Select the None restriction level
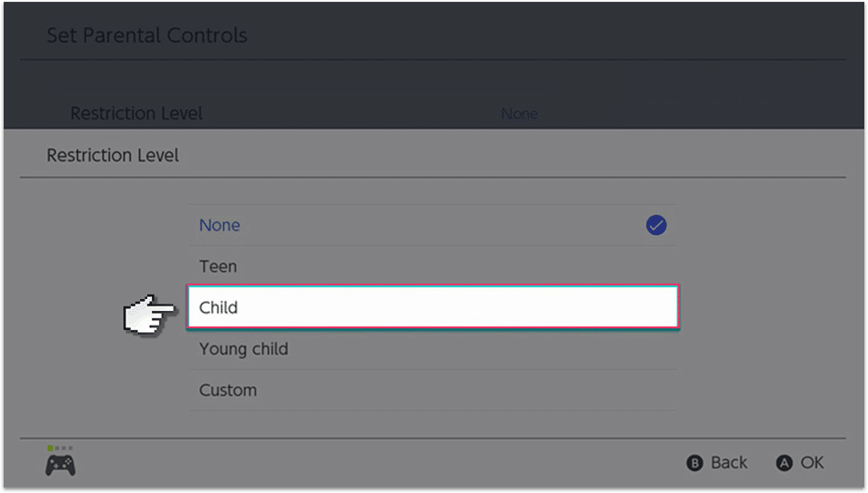Image resolution: width=868 pixels, height=493 pixels. click(x=220, y=225)
